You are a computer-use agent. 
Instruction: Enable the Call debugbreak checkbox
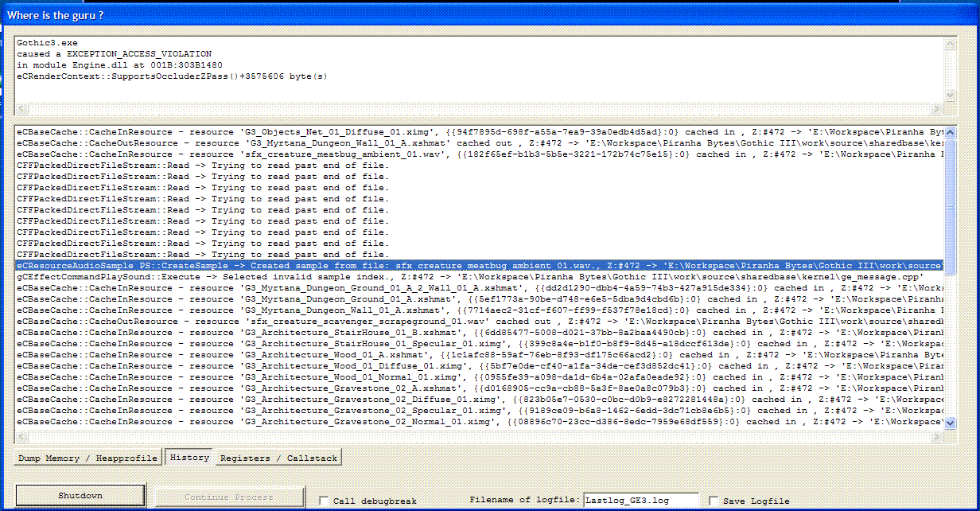point(324,501)
